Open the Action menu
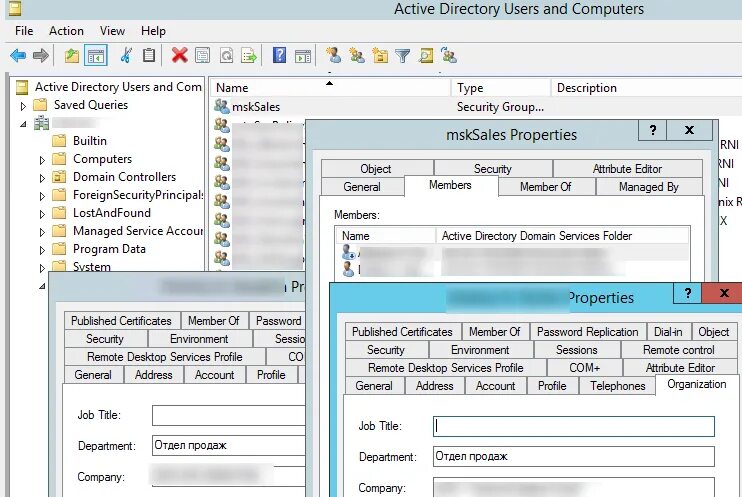Screen dimensions: 742x497 (66, 31)
